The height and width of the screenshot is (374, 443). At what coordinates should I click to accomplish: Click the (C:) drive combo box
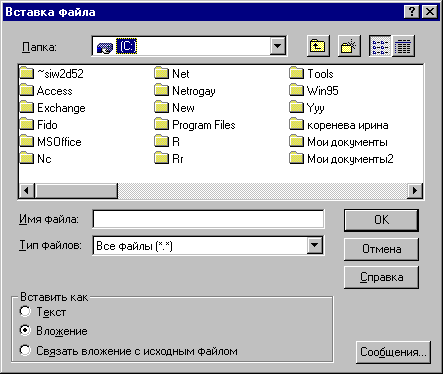(189, 46)
